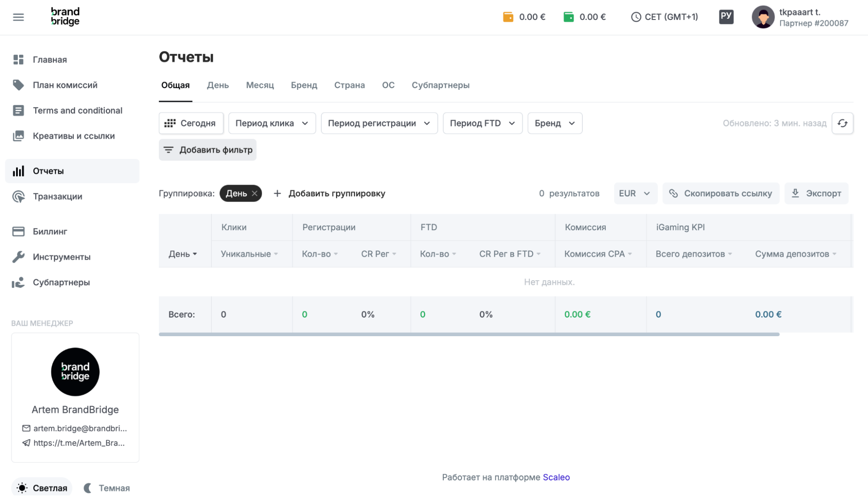Click the Транзакции icon
868x496 pixels.
tap(18, 196)
